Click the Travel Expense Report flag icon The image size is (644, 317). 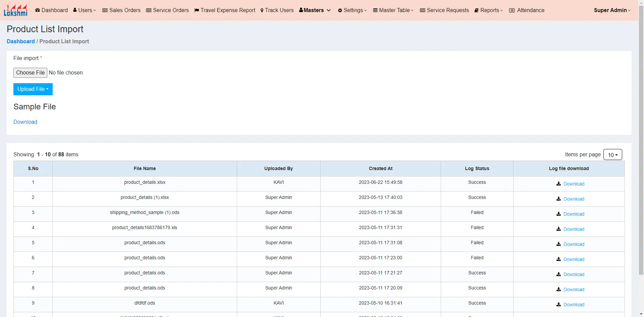tap(197, 10)
